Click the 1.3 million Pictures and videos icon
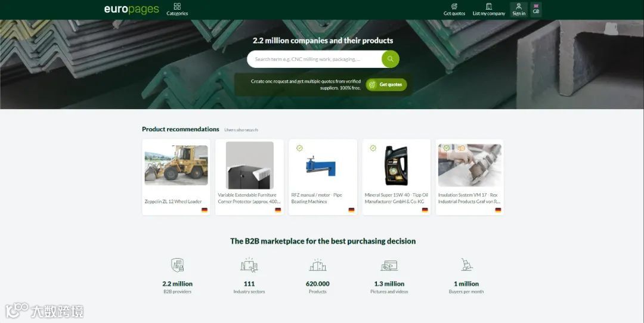The width and height of the screenshot is (644, 323). coord(389,266)
